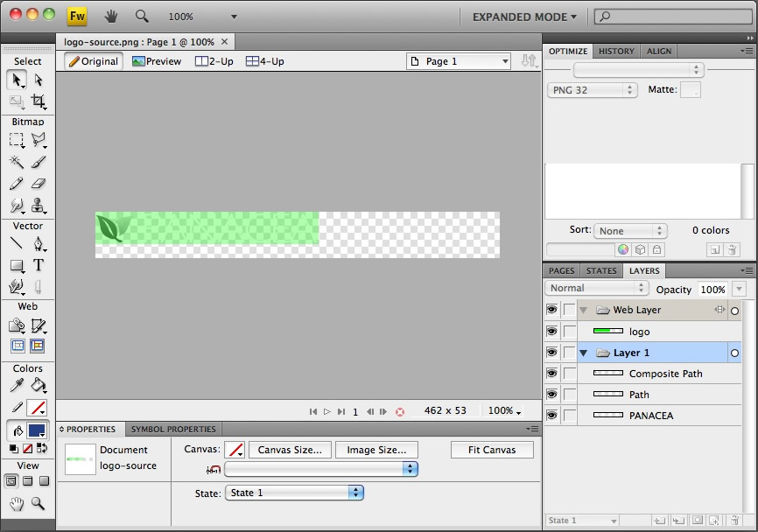Open the blue fill color swatch
The width and height of the screenshot is (758, 532).
click(38, 430)
